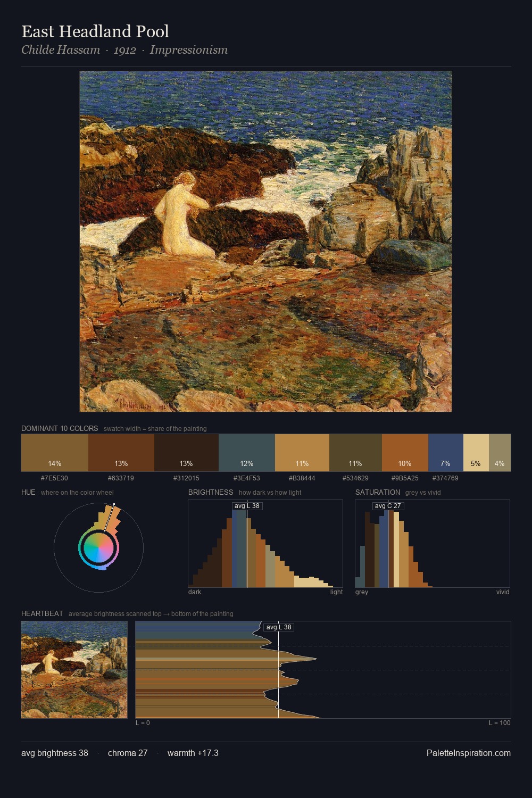Click the small painting thumbnail beside Heartbeat chart

pyautogui.click(x=74, y=670)
